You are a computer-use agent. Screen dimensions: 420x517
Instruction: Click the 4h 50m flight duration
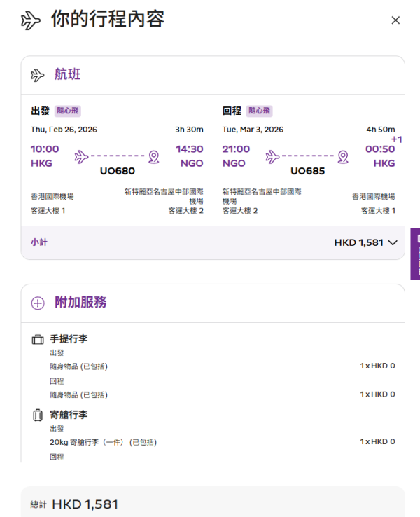(x=381, y=129)
